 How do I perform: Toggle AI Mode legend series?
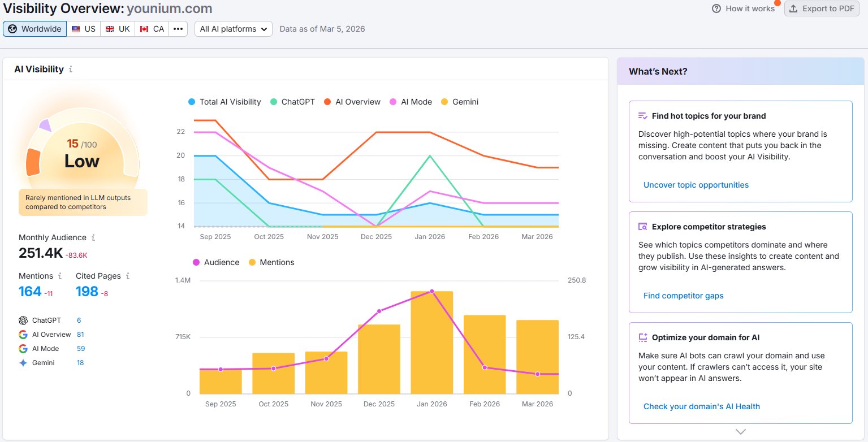click(x=411, y=102)
